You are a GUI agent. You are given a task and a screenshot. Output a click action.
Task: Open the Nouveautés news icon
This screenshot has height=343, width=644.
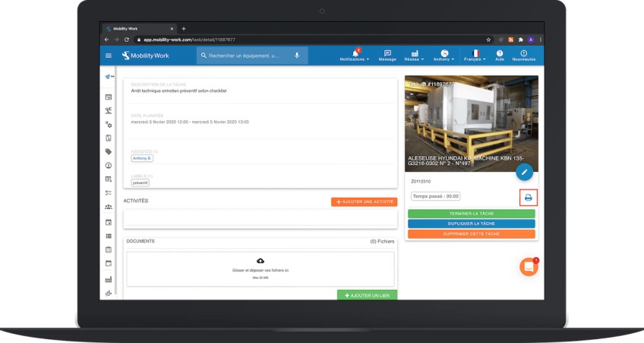pyautogui.click(x=524, y=56)
